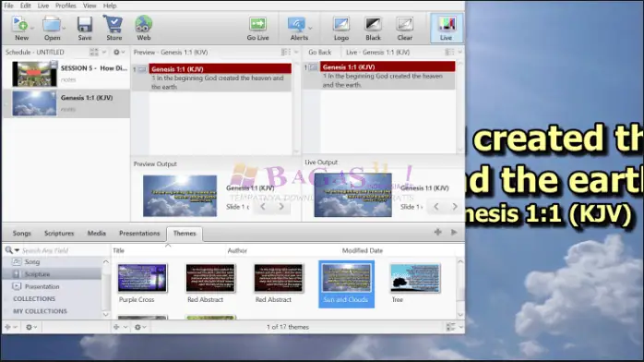This screenshot has height=362, width=644.
Task: Switch to the Themes tab
Action: click(185, 234)
